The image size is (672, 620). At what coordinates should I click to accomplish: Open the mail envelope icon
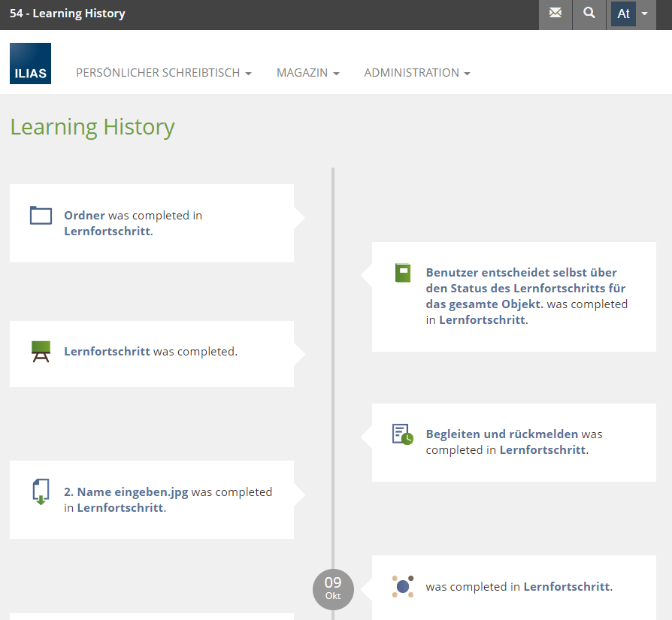coord(555,14)
